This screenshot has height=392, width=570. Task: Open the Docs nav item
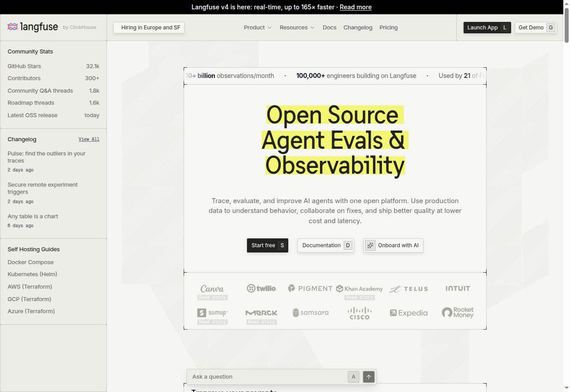(x=329, y=28)
